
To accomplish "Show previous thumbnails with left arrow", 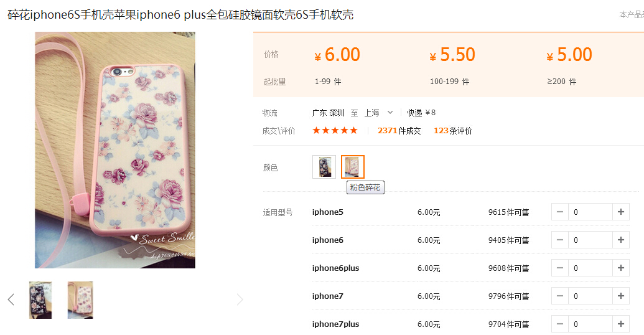I will (11, 300).
